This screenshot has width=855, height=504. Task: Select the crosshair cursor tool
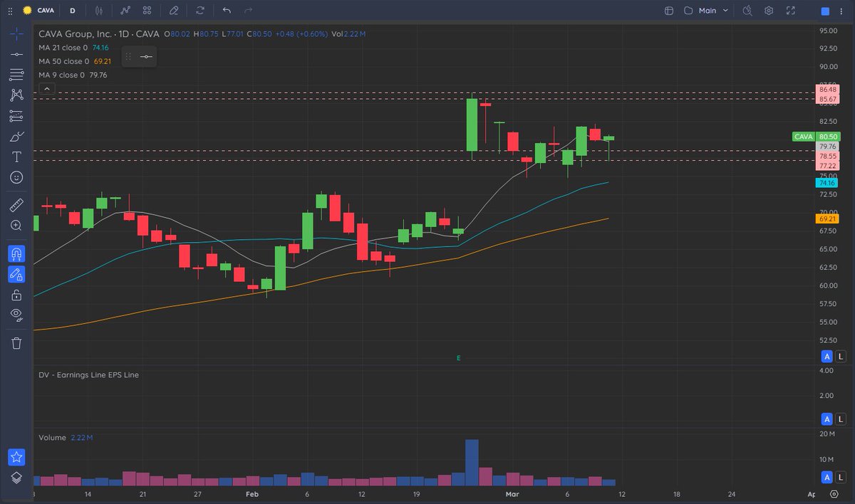[16, 34]
